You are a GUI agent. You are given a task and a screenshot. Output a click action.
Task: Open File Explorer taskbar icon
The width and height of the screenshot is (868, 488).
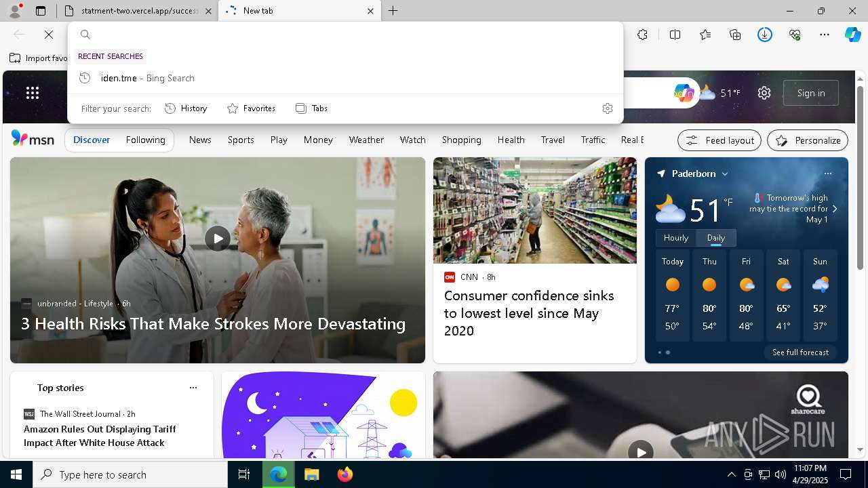coord(311,474)
